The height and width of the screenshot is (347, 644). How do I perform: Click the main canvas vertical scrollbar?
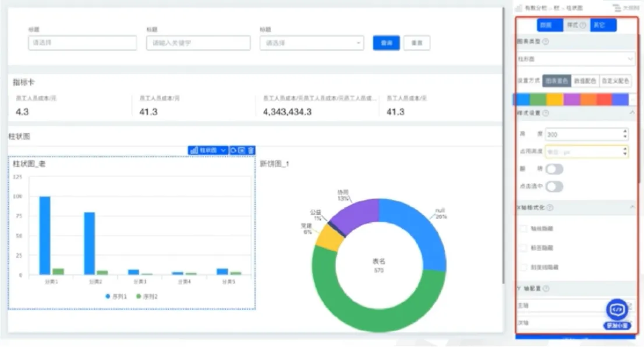504,144
